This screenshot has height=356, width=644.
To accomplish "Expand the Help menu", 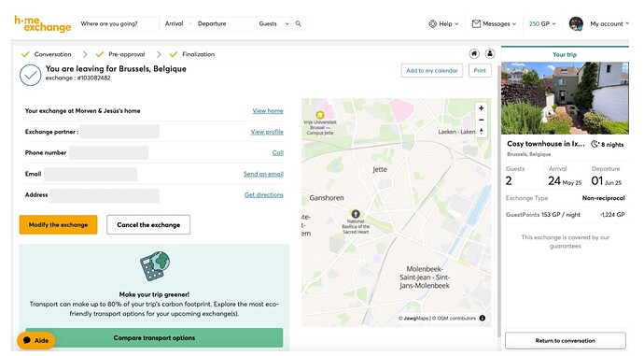I will tap(443, 24).
